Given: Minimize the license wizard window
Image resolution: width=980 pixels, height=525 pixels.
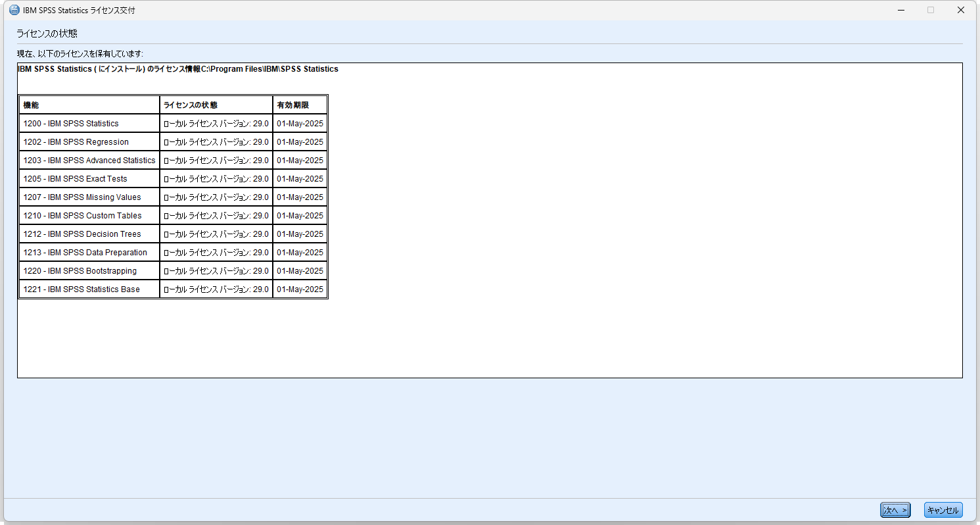Looking at the screenshot, I should [x=900, y=11].
